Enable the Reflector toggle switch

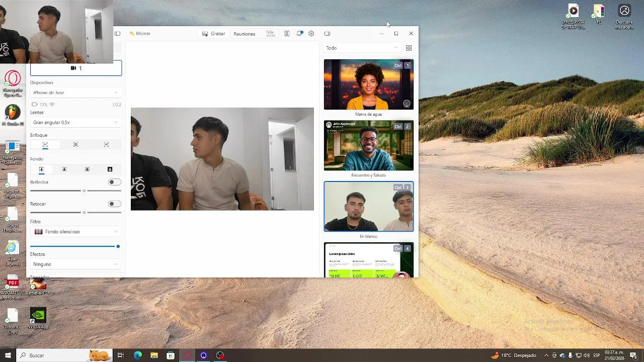point(115,182)
